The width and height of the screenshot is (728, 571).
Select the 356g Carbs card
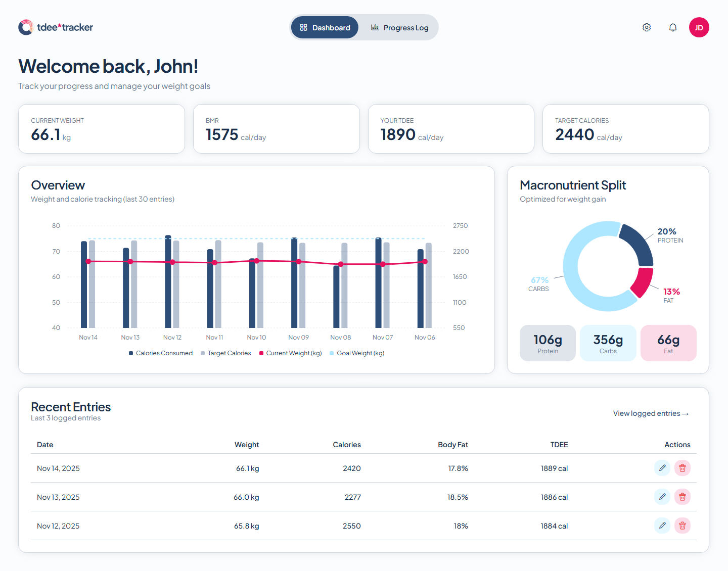(x=608, y=343)
